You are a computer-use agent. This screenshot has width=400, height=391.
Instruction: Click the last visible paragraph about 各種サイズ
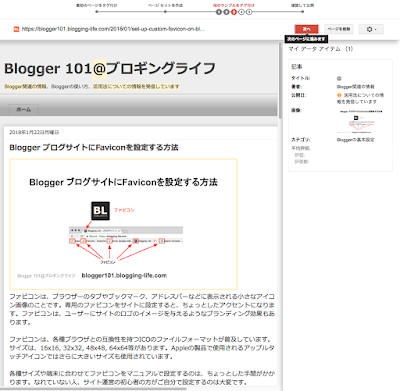142,378
